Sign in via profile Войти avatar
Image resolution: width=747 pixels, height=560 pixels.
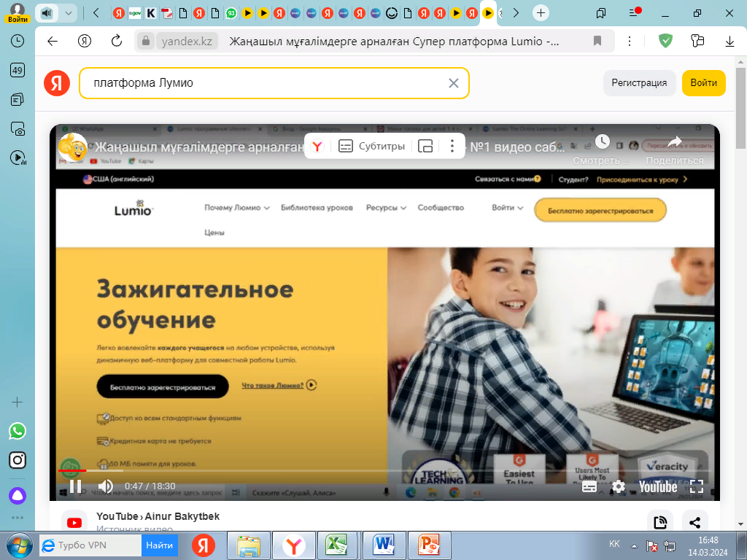pyautogui.click(x=18, y=13)
